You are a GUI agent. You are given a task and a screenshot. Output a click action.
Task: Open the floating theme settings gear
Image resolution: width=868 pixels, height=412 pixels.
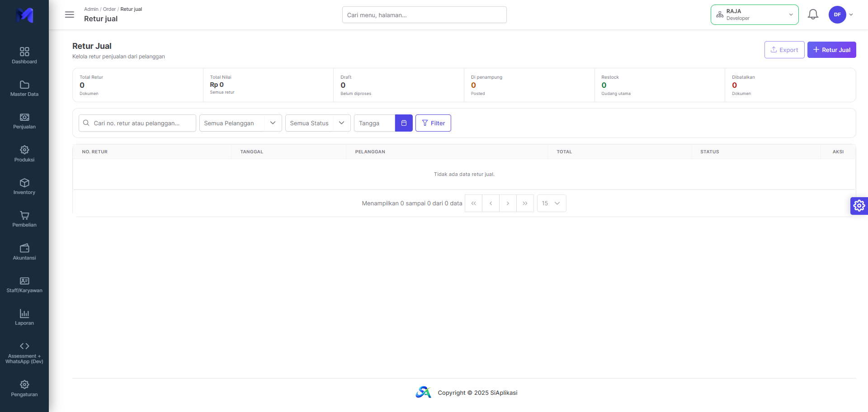click(x=859, y=206)
